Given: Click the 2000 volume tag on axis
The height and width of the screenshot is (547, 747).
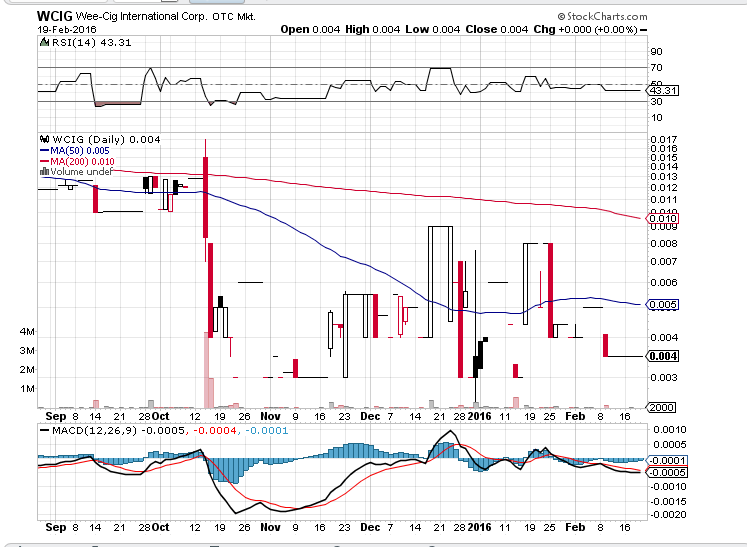Looking at the screenshot, I should [x=662, y=407].
